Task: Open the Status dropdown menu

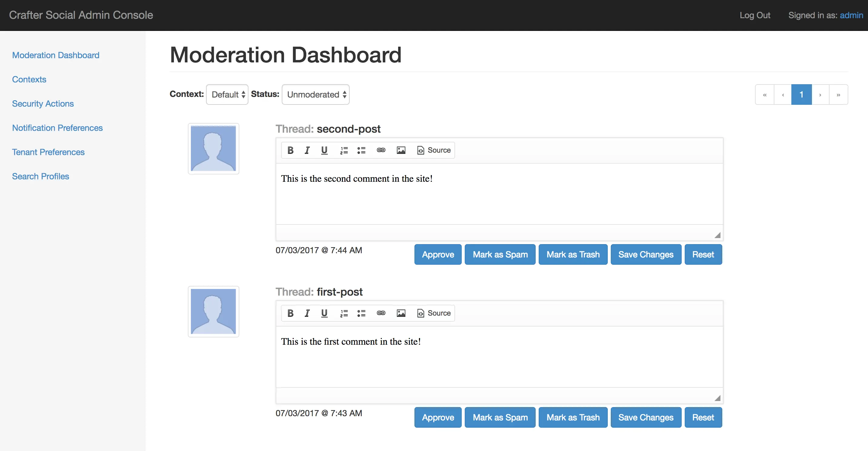Action: (x=314, y=94)
